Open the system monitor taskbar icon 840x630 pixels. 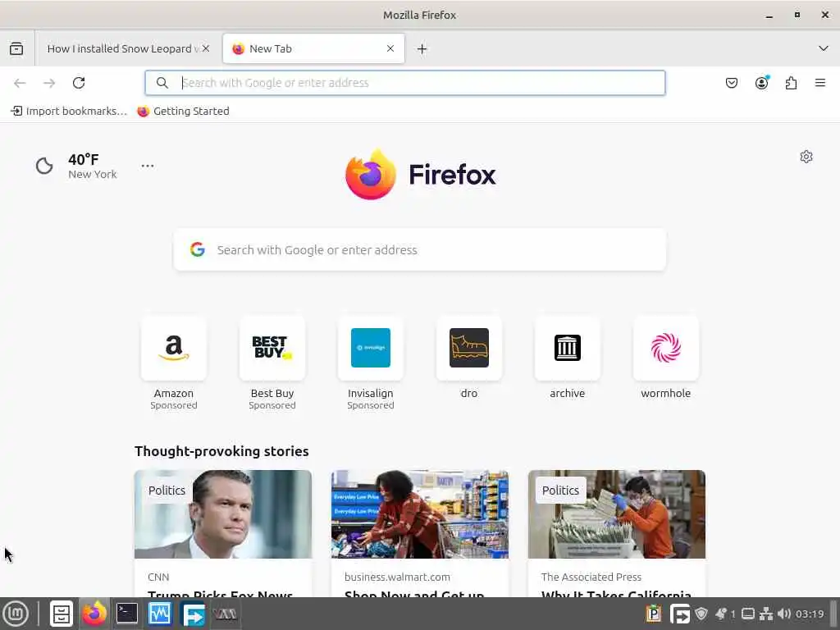pos(160,614)
